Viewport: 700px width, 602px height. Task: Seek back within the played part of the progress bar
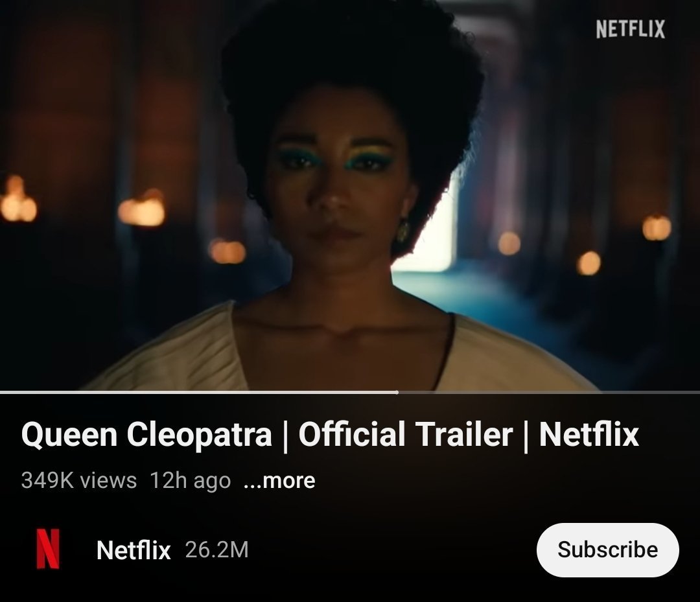point(198,392)
